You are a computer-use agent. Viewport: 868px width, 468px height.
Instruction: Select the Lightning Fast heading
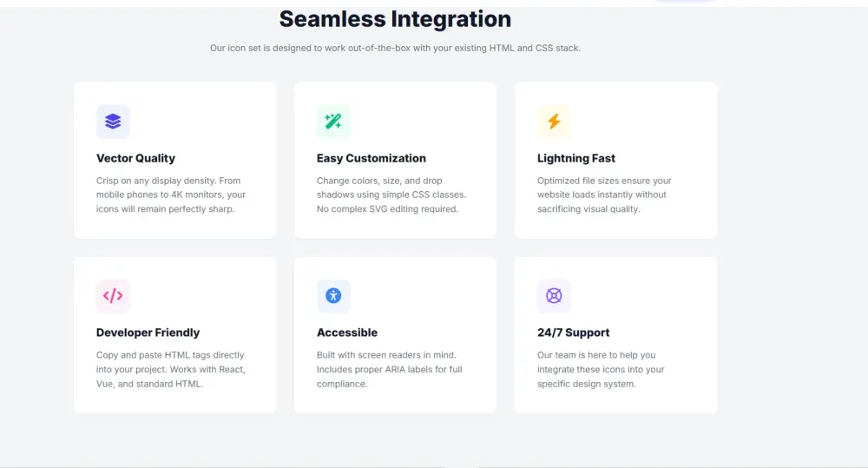(575, 158)
